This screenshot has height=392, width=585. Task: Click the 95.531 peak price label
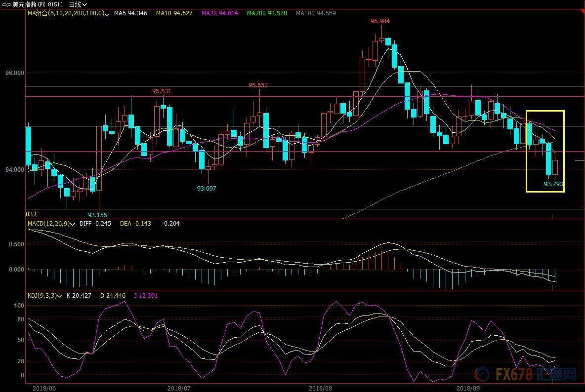tap(162, 91)
